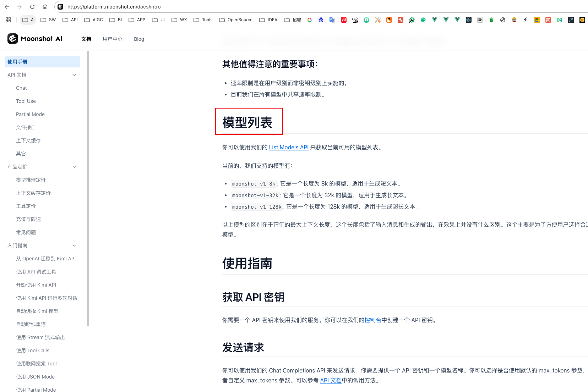Open the React atom bookmark icon
Image resolution: width=588 pixels, height=392 pixels.
pos(469,20)
